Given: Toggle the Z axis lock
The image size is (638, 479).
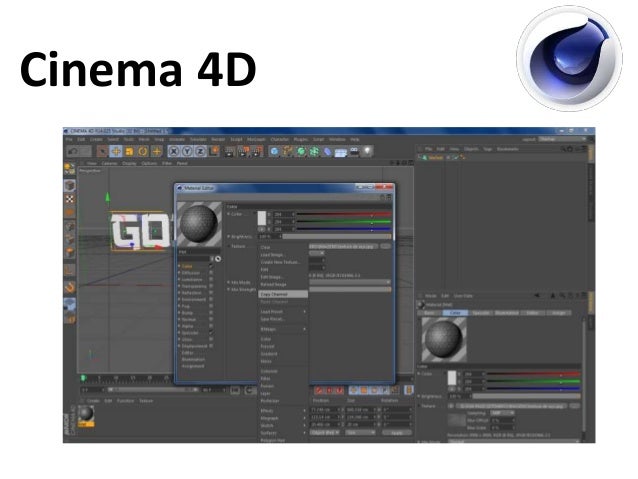Looking at the screenshot, I should [201, 152].
